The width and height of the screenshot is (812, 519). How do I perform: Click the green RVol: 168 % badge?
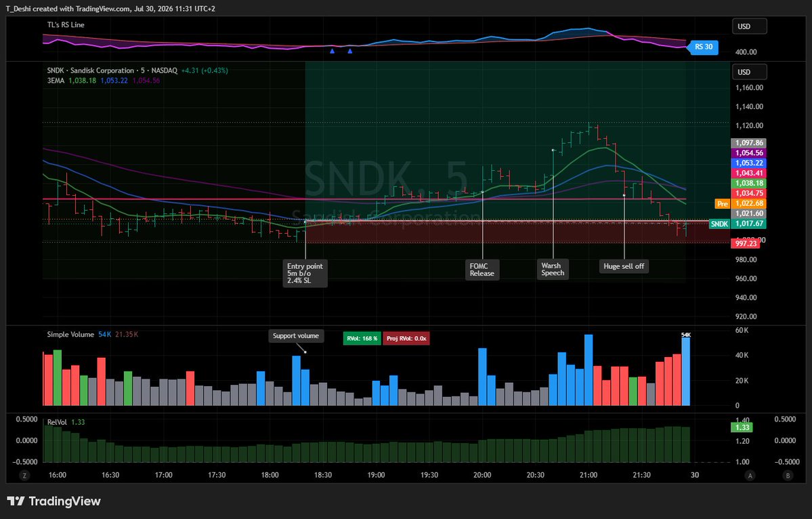(362, 338)
